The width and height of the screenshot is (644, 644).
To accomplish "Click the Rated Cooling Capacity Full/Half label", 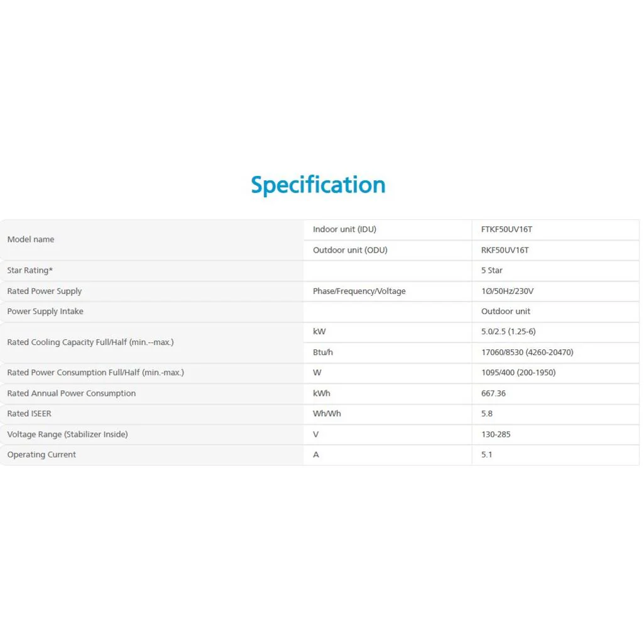I will (90, 342).
